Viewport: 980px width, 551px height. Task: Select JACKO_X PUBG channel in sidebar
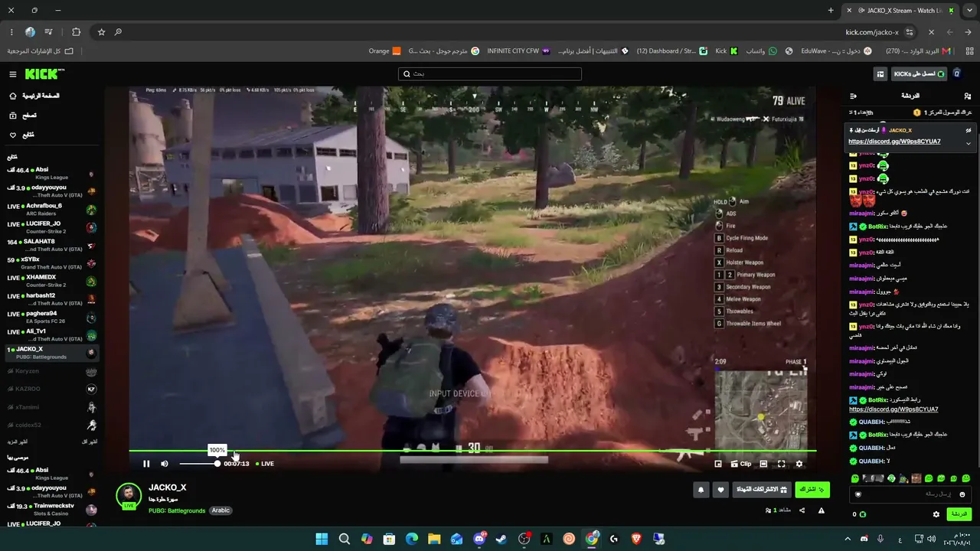(x=51, y=353)
